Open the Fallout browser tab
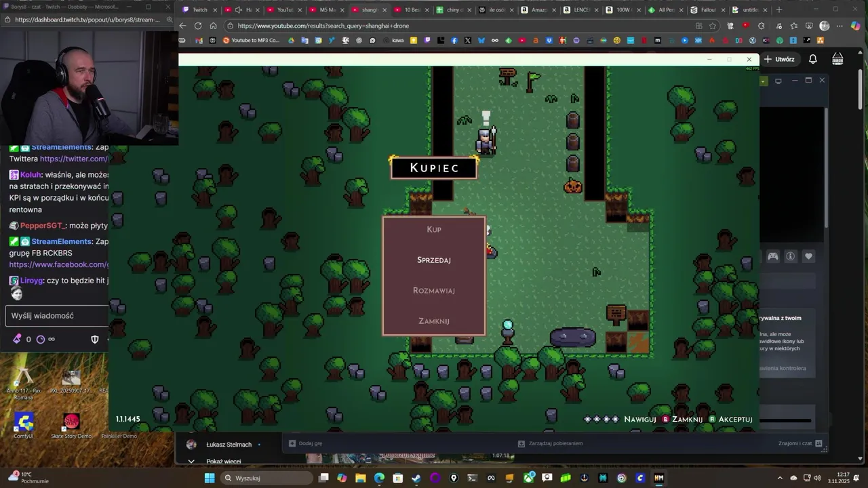The image size is (868, 488). click(x=708, y=9)
